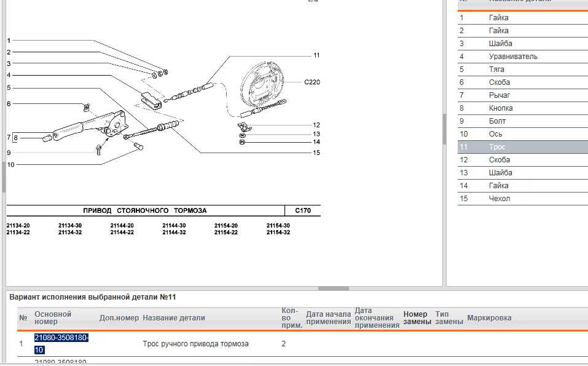Click callout number 4 in diagram
Viewport: 588px width, 366px height.
click(9, 75)
